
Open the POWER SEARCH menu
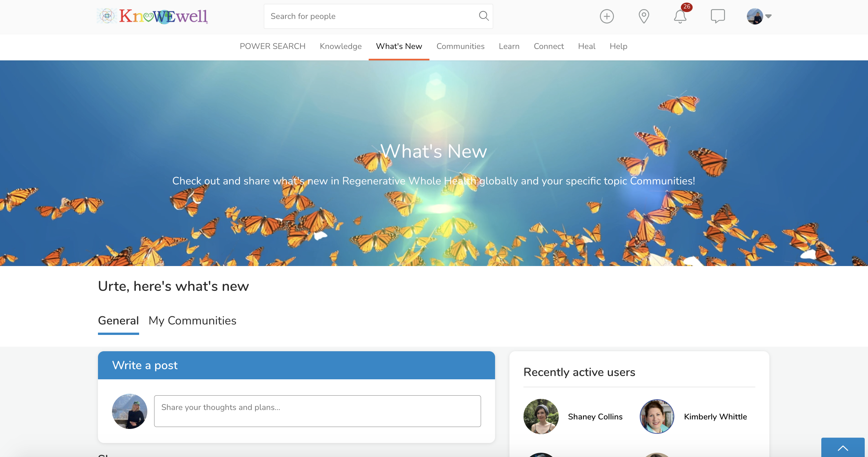coord(272,46)
